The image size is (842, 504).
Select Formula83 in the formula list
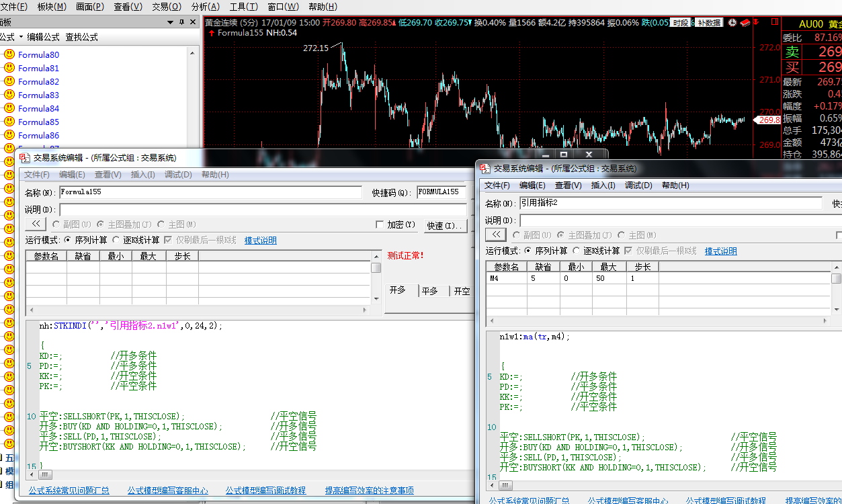coord(38,95)
